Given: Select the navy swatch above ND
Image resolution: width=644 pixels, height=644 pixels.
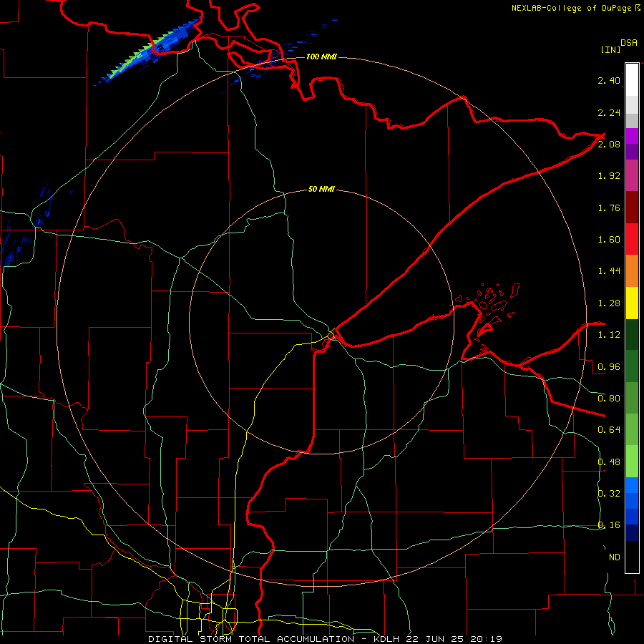Looking at the screenshot, I should click(x=632, y=533).
